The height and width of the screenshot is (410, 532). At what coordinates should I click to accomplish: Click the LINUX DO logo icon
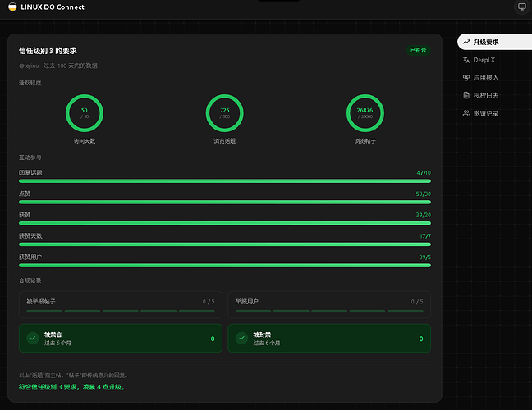point(12,7)
